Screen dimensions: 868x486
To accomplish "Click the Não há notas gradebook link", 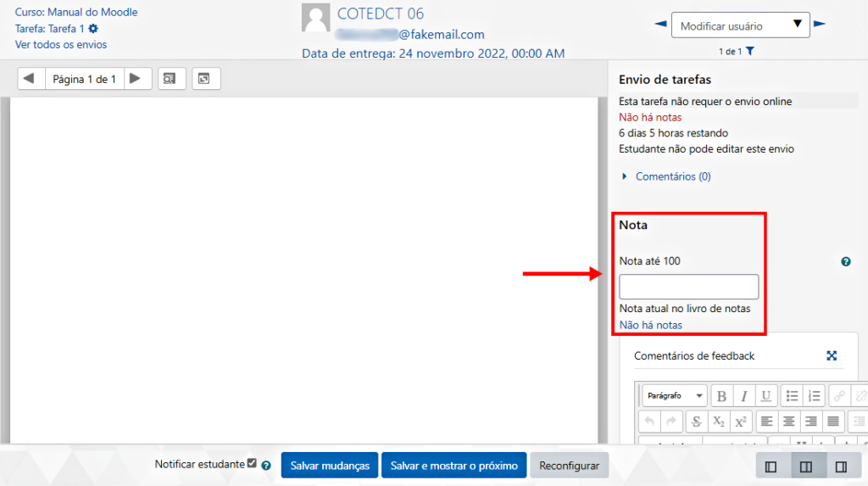I will click(x=650, y=326).
